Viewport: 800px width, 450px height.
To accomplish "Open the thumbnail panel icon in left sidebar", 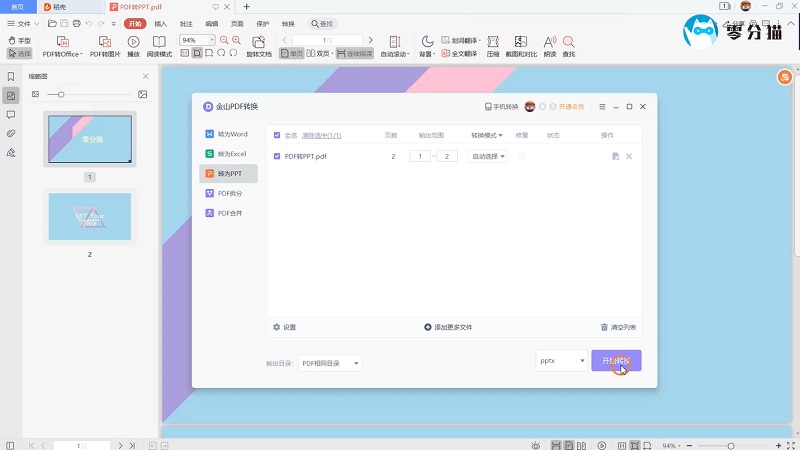I will pyautogui.click(x=11, y=95).
